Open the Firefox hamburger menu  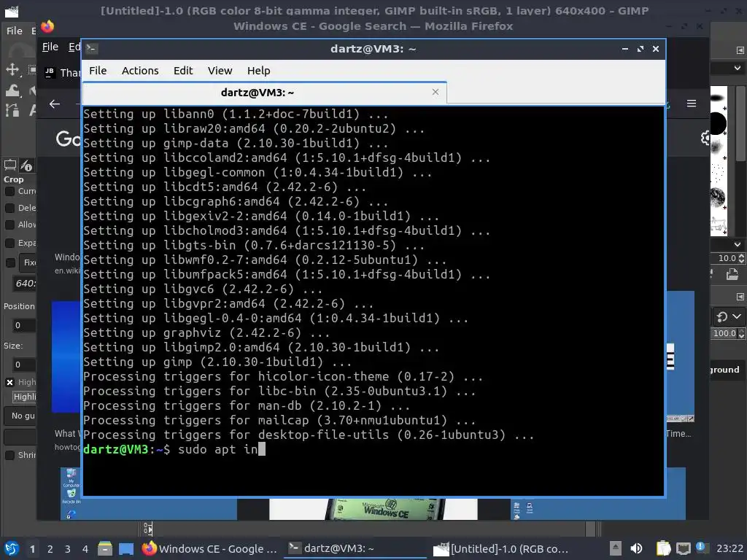tap(692, 104)
